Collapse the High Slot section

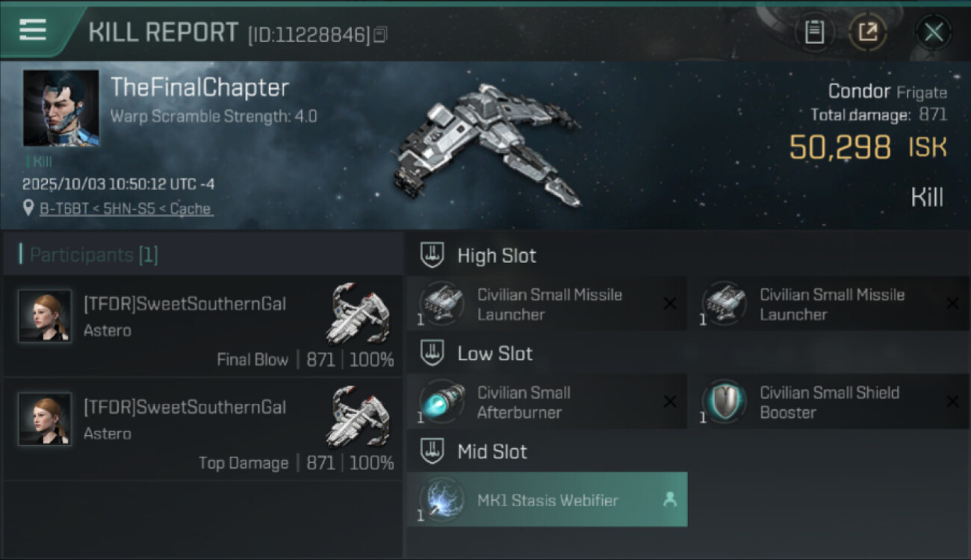click(x=432, y=255)
